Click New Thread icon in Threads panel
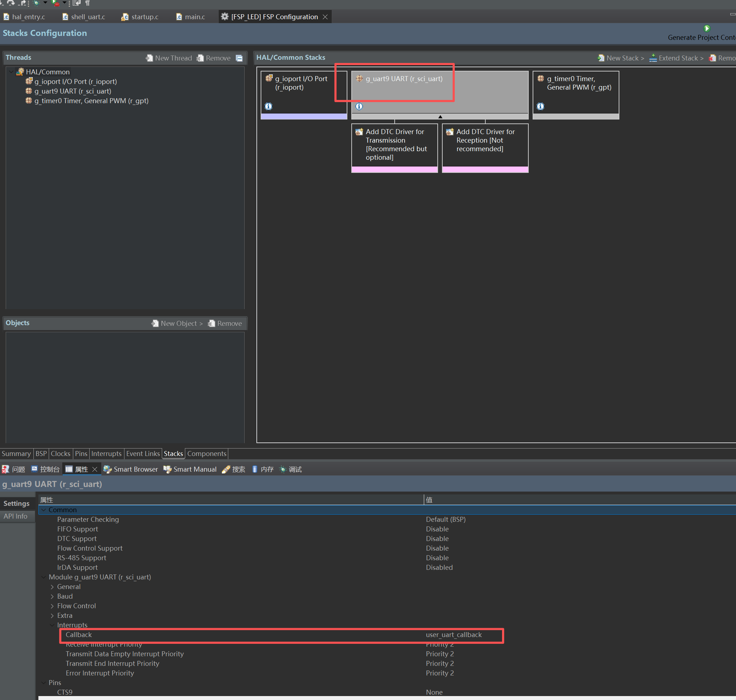 pyautogui.click(x=149, y=58)
